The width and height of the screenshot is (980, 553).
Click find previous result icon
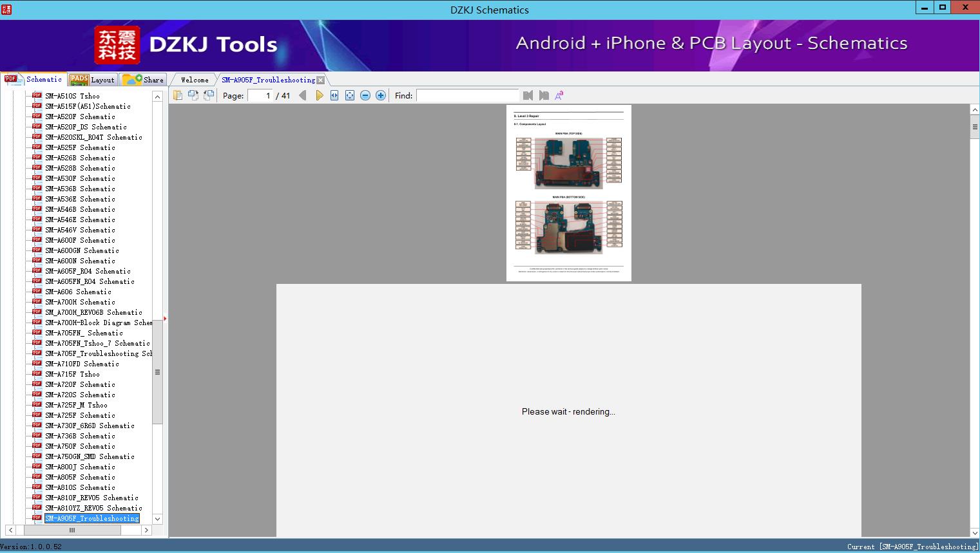(x=528, y=95)
